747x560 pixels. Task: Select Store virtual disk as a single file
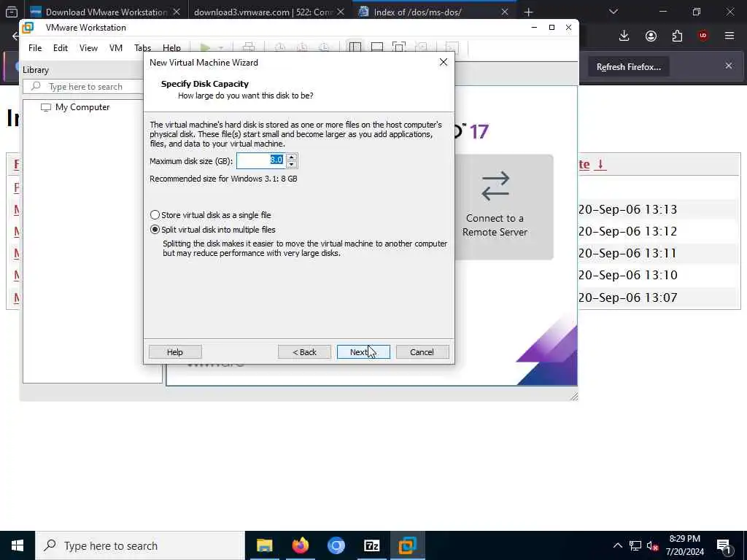(x=210, y=215)
